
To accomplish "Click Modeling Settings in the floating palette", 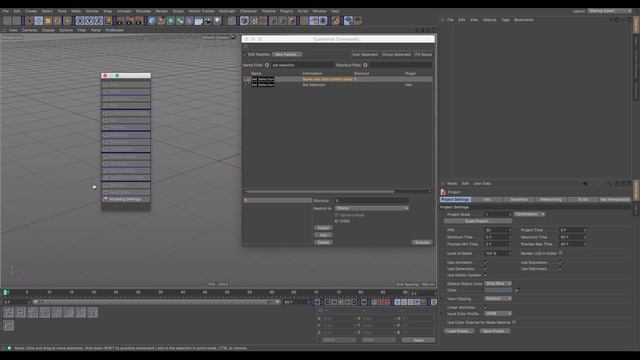I will pos(126,199).
